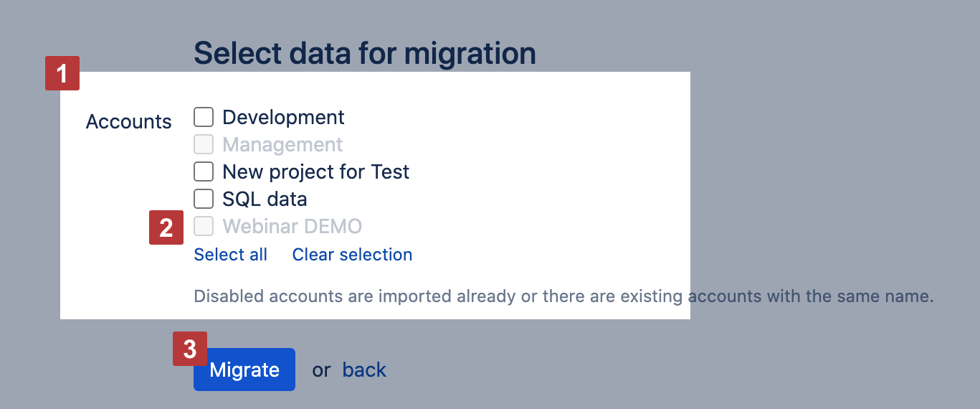This screenshot has width=980, height=409.
Task: Click the Management label text
Action: (282, 144)
